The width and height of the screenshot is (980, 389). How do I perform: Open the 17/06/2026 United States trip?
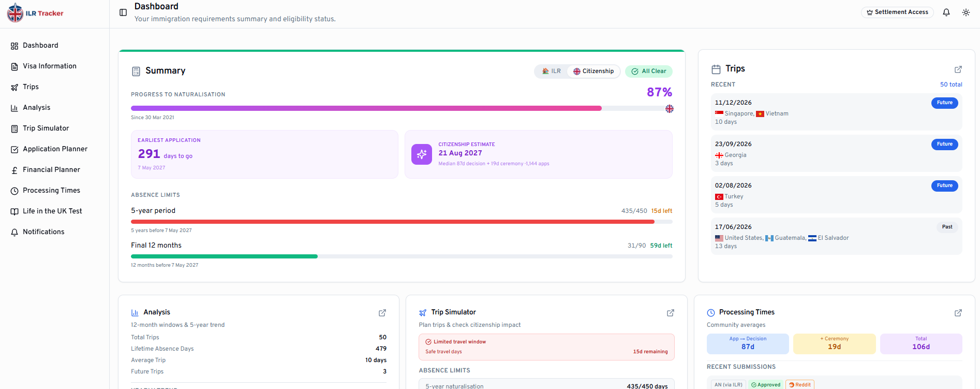pos(837,236)
